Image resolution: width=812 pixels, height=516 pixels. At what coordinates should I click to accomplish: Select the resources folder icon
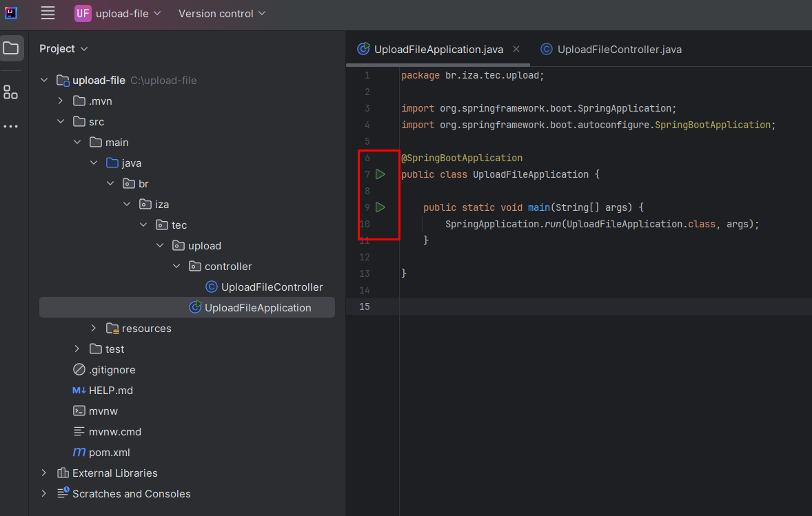tap(112, 328)
